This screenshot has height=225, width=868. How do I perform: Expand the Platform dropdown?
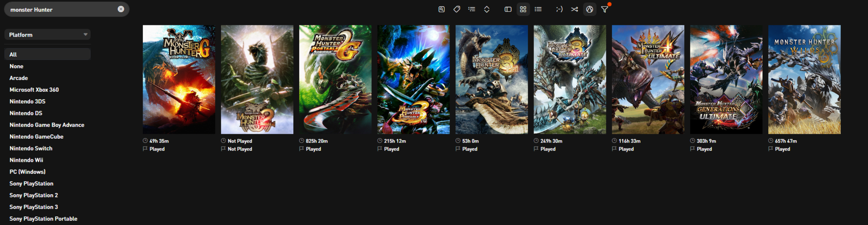pyautogui.click(x=47, y=34)
